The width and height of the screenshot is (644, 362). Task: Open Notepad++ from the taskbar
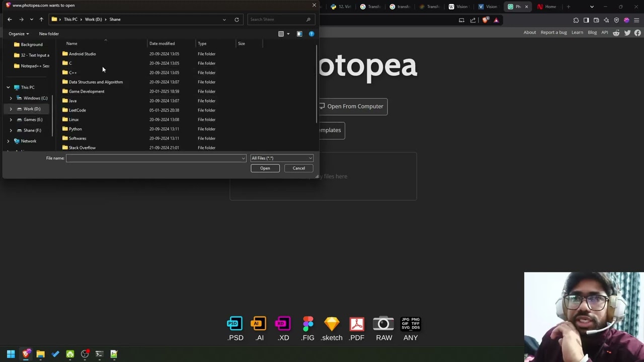point(114,354)
